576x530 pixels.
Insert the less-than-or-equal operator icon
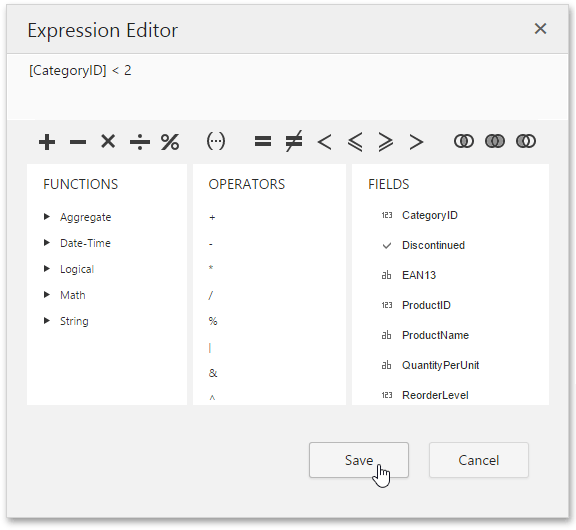pos(355,142)
